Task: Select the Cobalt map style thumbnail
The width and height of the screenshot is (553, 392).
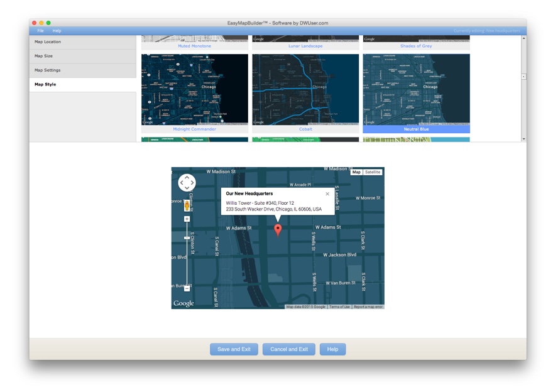Action: click(305, 89)
